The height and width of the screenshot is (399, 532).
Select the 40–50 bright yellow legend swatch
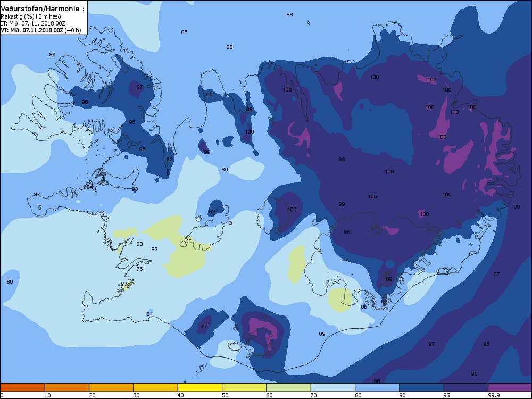pyautogui.click(x=200, y=387)
